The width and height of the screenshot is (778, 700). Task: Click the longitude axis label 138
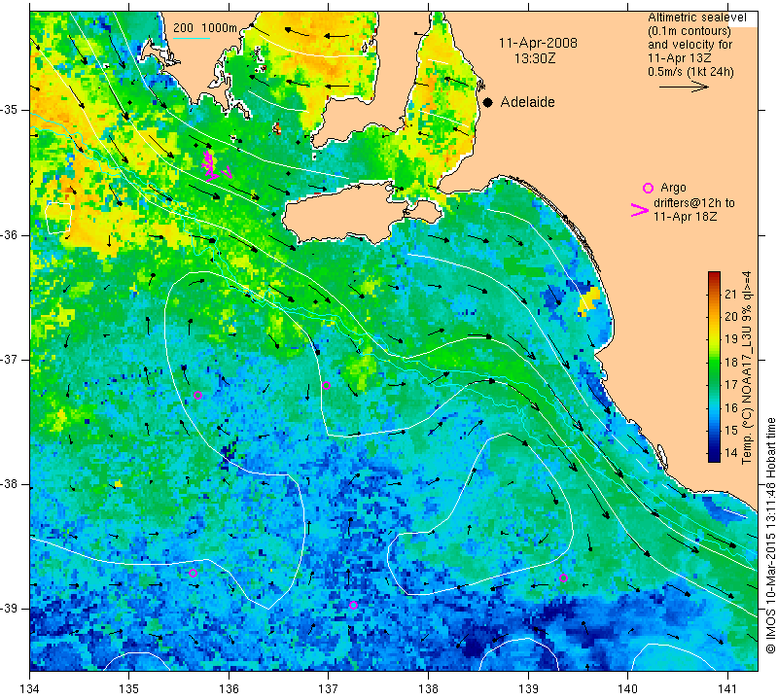428,689
